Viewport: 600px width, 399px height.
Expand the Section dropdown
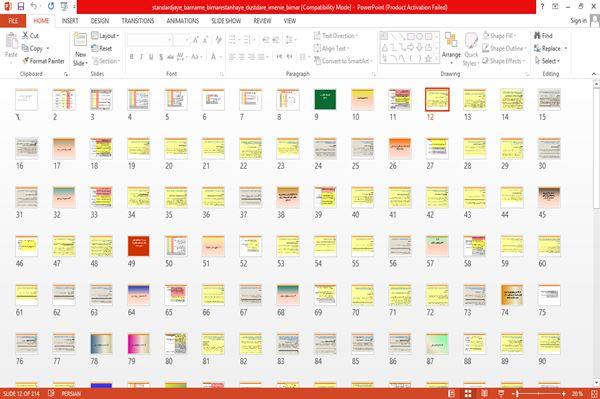coord(106,61)
